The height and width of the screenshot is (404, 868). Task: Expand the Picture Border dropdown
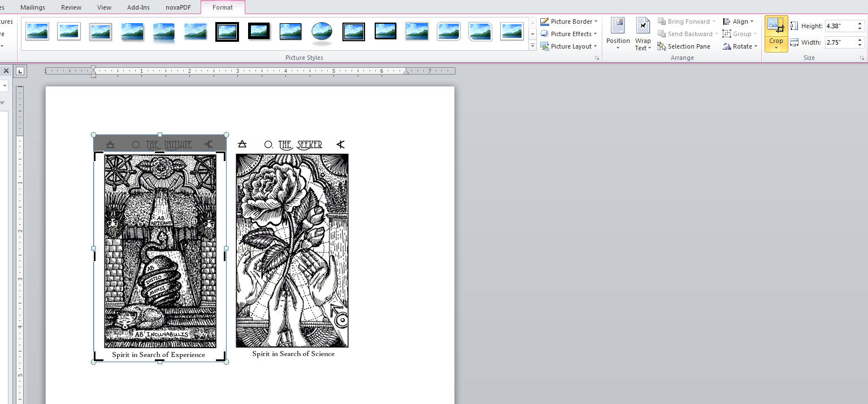click(x=569, y=21)
